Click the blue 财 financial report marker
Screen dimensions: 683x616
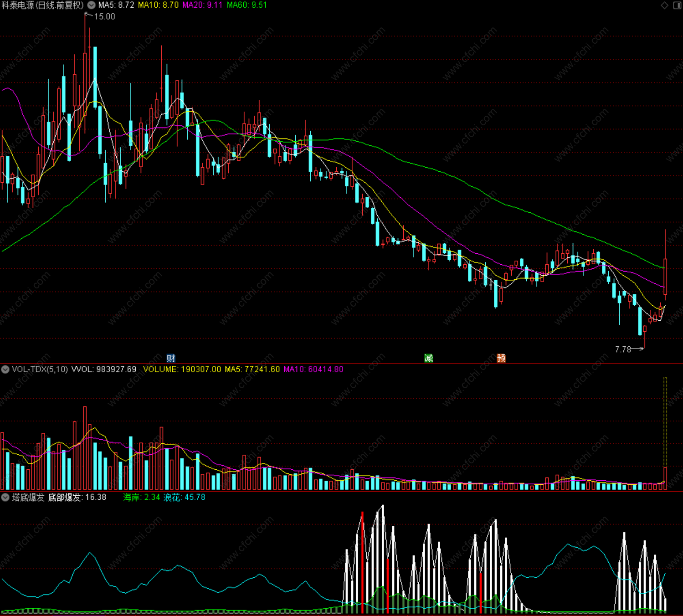click(171, 358)
